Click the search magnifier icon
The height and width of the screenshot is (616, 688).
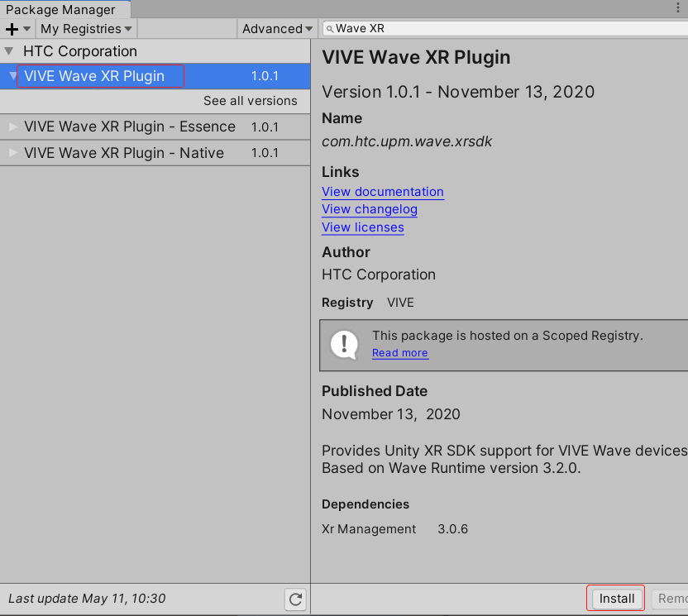pyautogui.click(x=329, y=29)
